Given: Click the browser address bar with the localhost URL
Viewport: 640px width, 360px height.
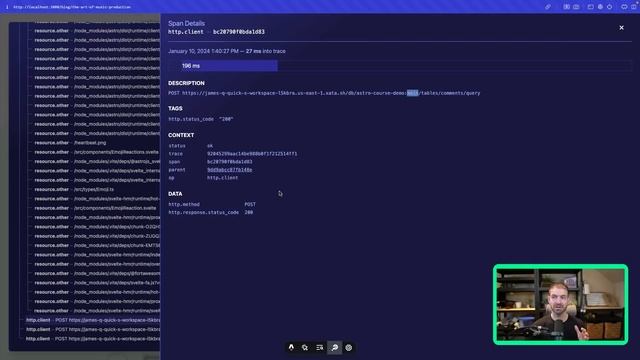Looking at the screenshot, I should pos(73,7).
